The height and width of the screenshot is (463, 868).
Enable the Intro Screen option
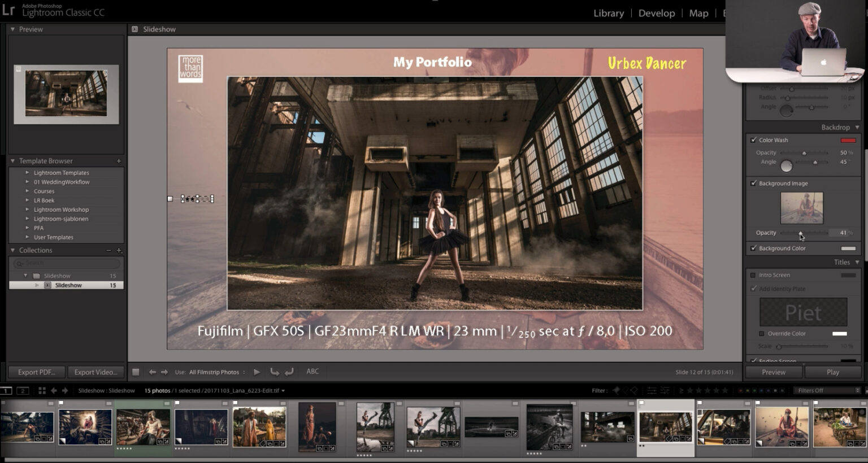(x=753, y=275)
